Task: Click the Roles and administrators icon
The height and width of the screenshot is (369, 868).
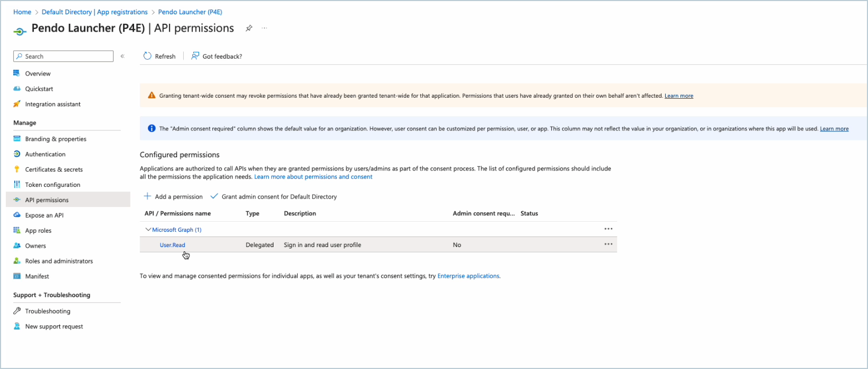Action: click(x=16, y=261)
